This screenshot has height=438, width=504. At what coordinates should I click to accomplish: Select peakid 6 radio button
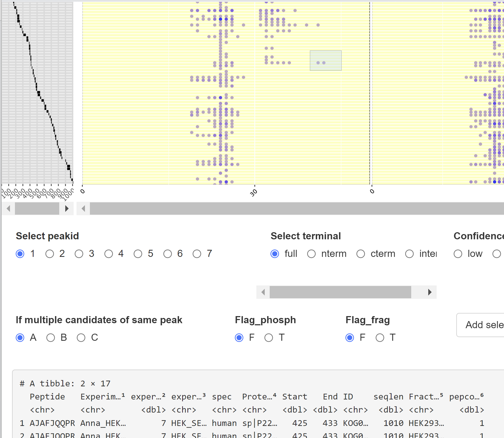[167, 254]
